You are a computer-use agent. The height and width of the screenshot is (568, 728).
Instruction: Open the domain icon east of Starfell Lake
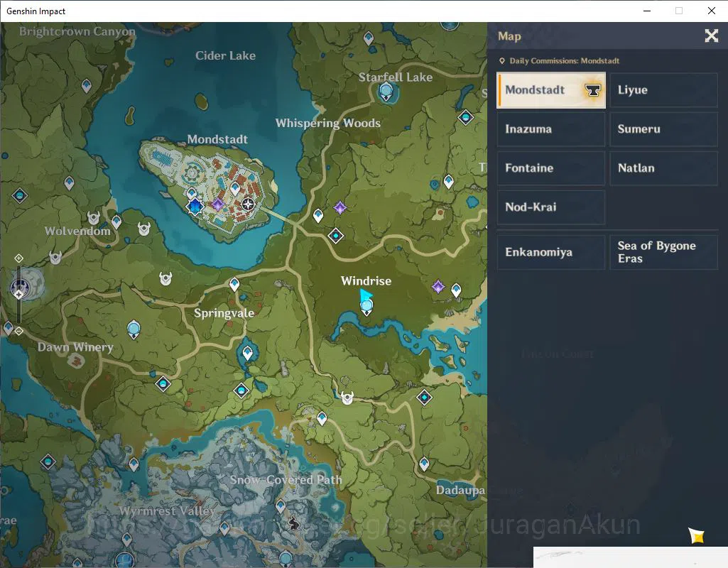click(x=466, y=117)
